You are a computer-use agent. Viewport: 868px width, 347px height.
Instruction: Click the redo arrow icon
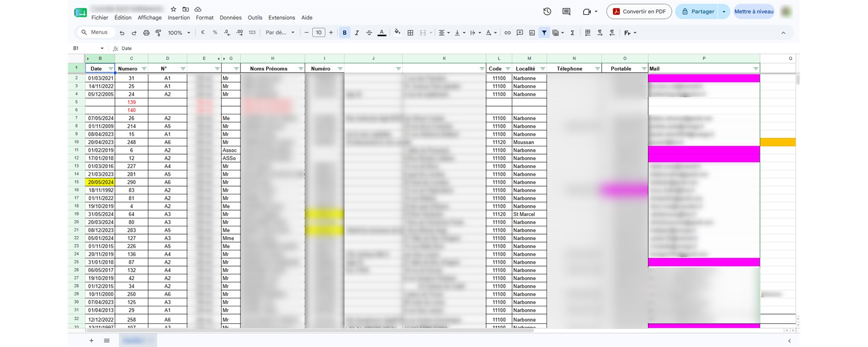tap(134, 33)
